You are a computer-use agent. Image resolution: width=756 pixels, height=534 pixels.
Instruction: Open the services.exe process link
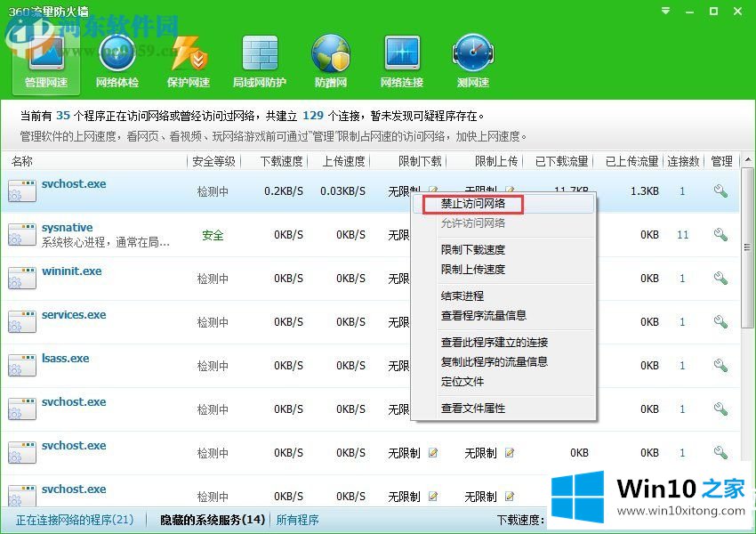coord(74,314)
